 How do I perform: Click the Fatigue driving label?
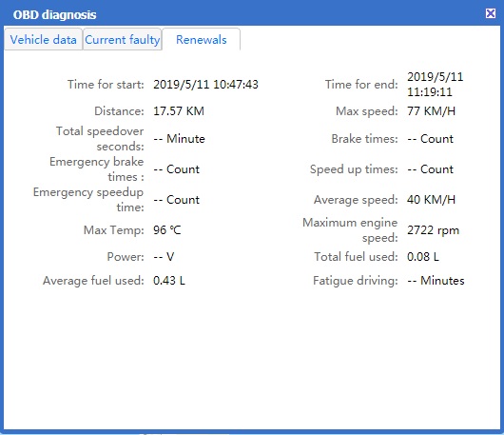(356, 281)
